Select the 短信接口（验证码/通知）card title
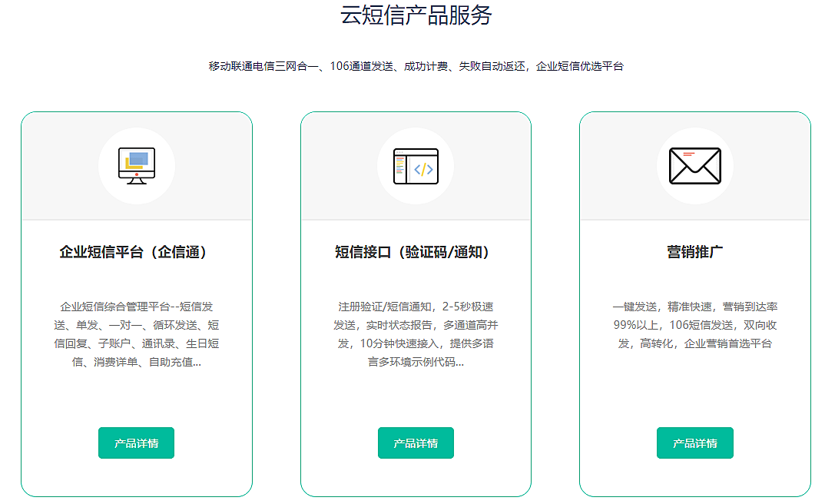 tap(416, 252)
